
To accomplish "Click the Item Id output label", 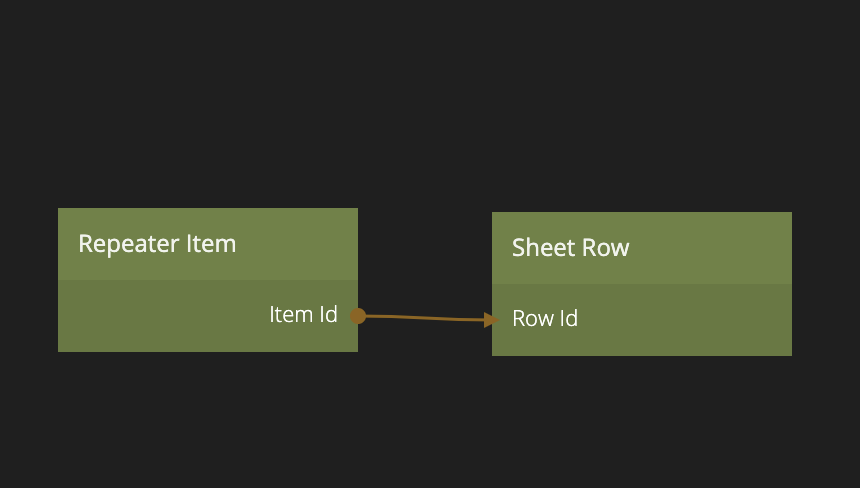I will pos(303,314).
